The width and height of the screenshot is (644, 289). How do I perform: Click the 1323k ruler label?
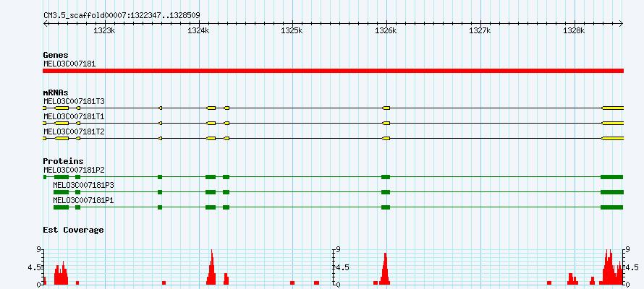(105, 30)
